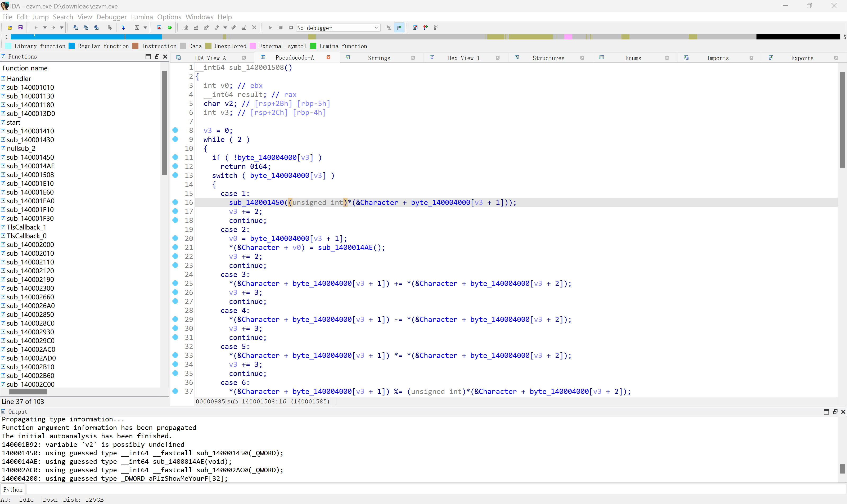847x504 pixels.
Task: Click the breakpoint list toolbar icon
Action: click(x=415, y=28)
